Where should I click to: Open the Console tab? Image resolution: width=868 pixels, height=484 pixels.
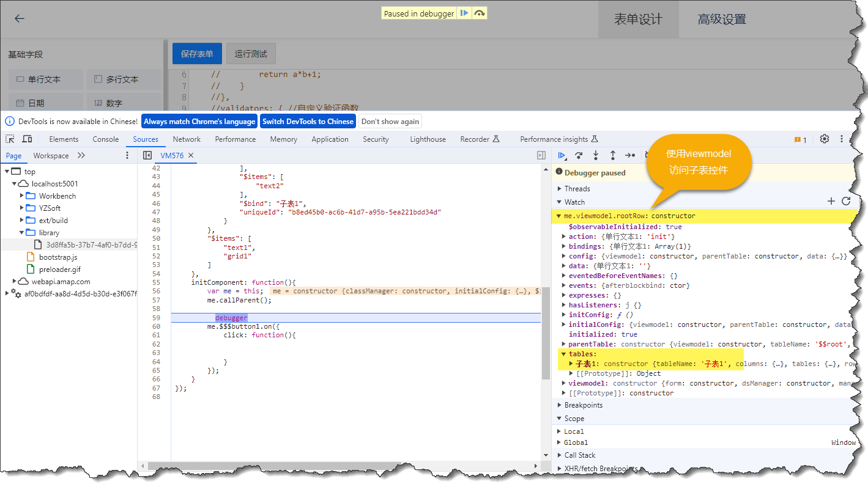point(106,139)
